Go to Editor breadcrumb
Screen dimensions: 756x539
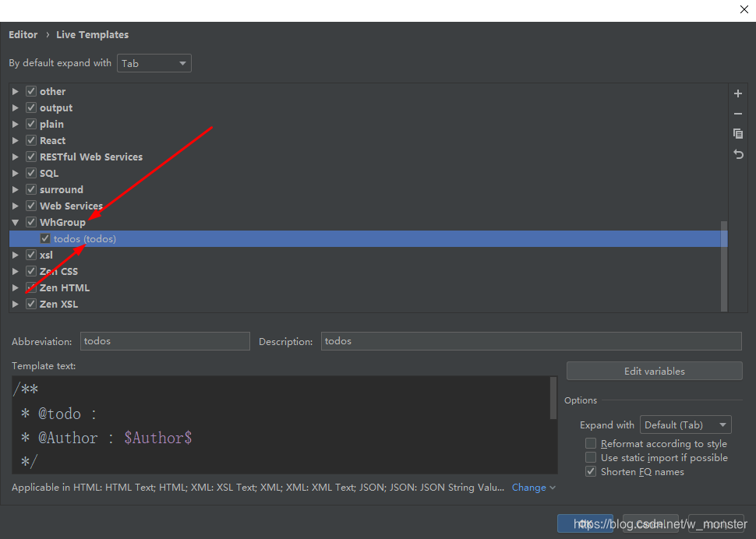pyautogui.click(x=23, y=35)
